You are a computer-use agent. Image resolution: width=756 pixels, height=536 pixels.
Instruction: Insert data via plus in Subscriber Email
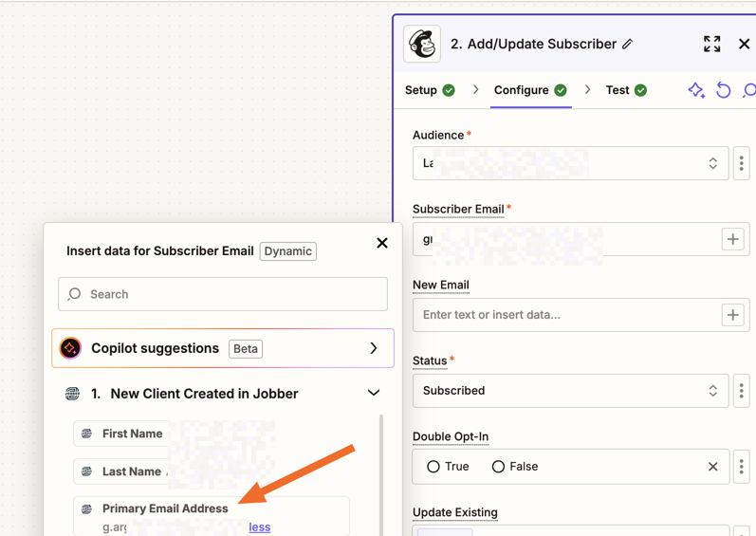733,239
